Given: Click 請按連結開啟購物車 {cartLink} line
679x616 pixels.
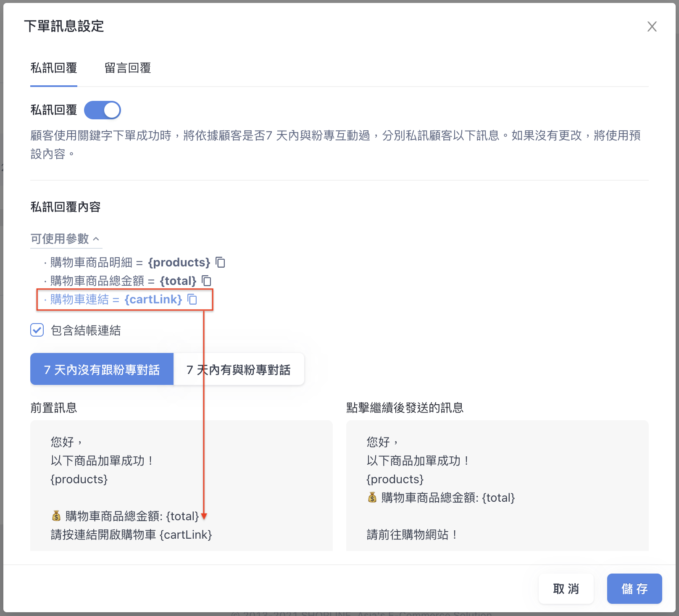Looking at the screenshot, I should coord(131,534).
